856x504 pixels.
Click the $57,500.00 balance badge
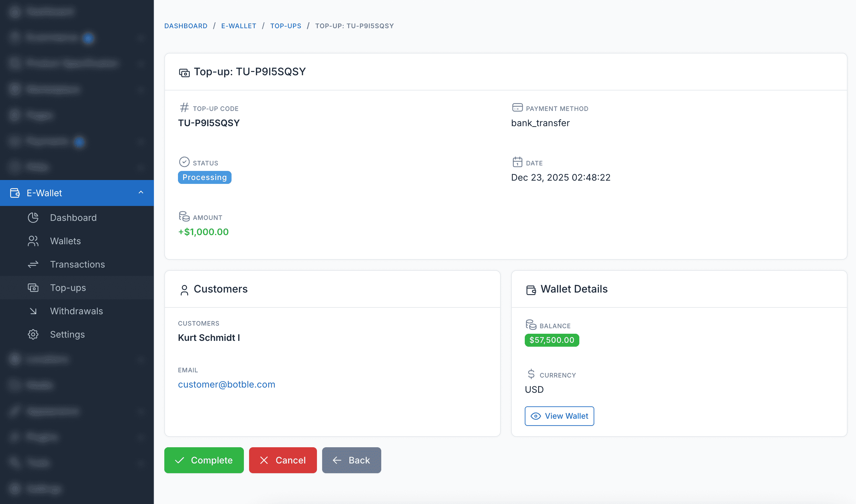(551, 340)
